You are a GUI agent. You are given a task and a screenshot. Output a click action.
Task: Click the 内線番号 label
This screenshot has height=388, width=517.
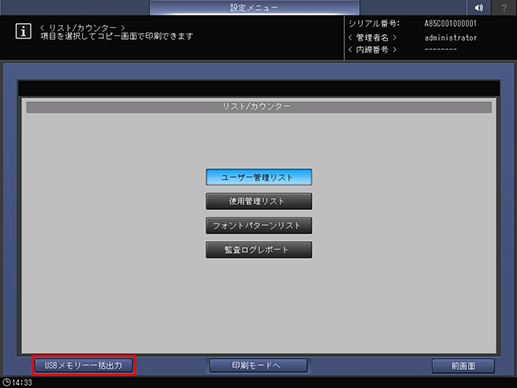coord(372,50)
